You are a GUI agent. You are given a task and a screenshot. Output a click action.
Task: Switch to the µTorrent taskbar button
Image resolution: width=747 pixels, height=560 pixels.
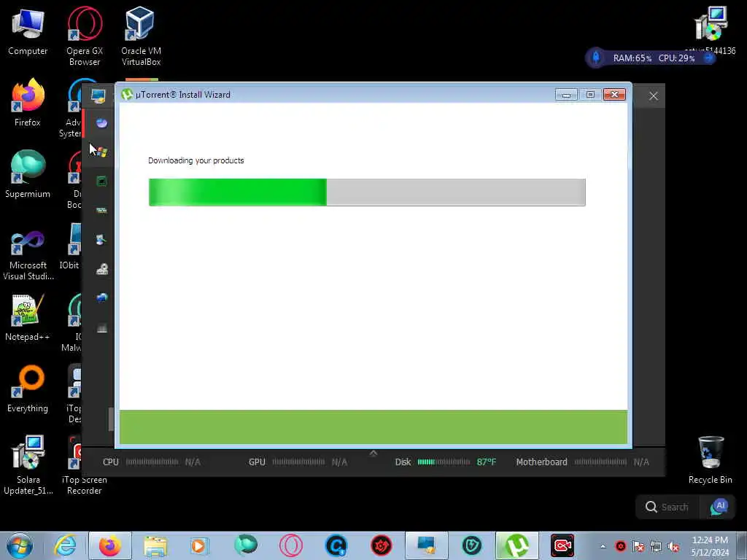click(517, 545)
